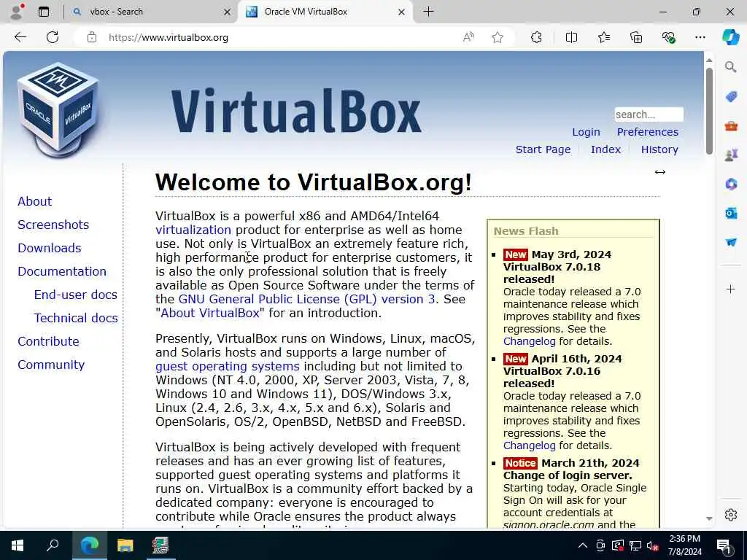Toggle the split screen icon
747x560 pixels.
pyautogui.click(x=571, y=37)
